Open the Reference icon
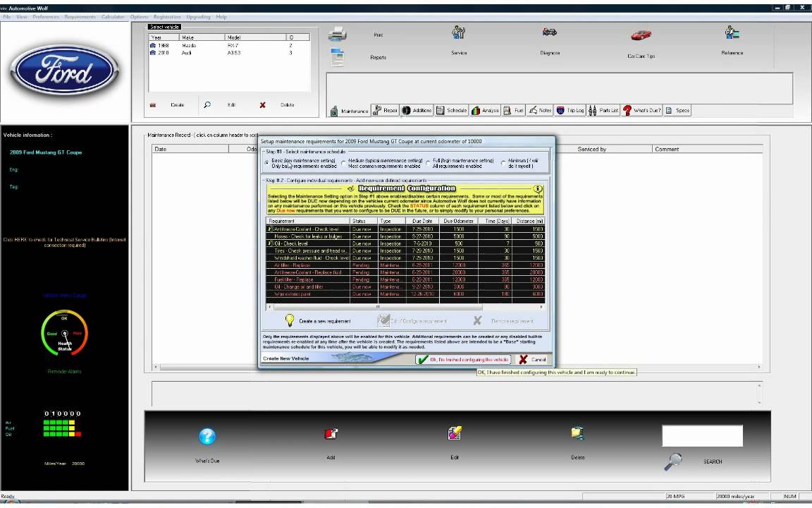The image size is (812, 508). point(732,32)
